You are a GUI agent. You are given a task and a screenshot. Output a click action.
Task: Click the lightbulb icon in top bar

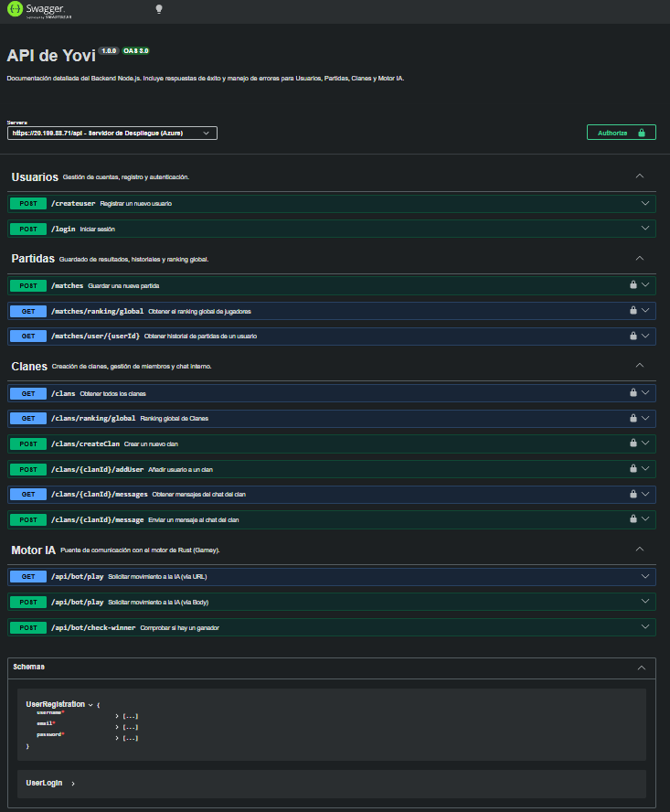(x=159, y=8)
